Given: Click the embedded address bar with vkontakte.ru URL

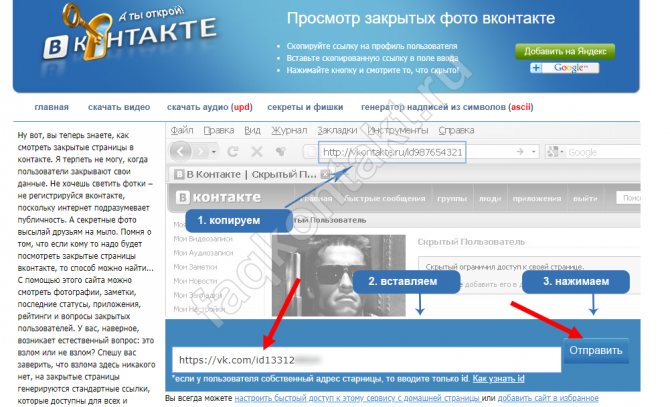Looking at the screenshot, I should tap(392, 152).
